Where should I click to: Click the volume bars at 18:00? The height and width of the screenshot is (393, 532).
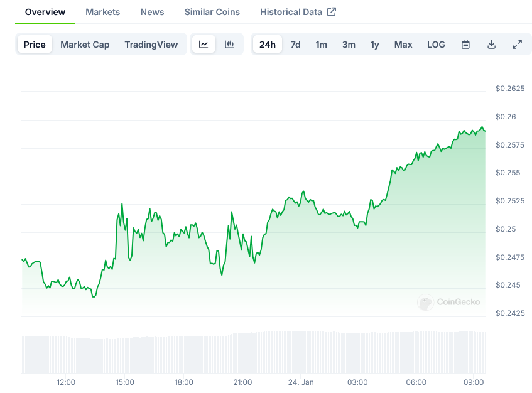click(183, 355)
